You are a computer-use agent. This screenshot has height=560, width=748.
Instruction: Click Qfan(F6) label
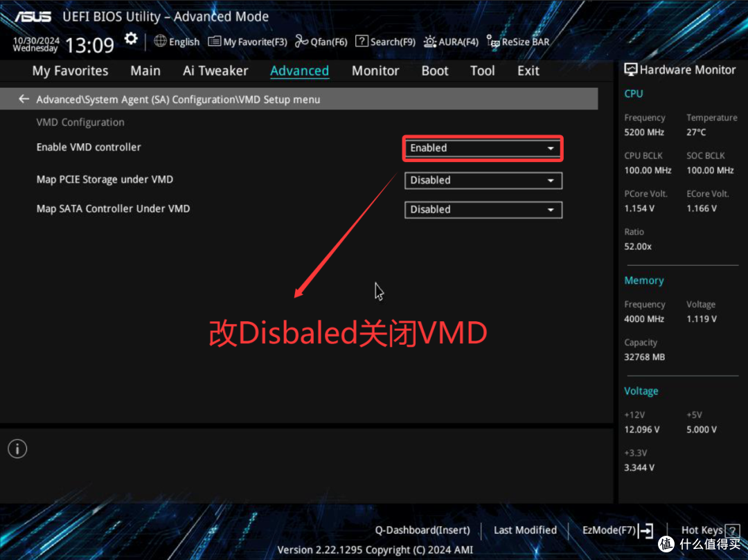click(329, 42)
